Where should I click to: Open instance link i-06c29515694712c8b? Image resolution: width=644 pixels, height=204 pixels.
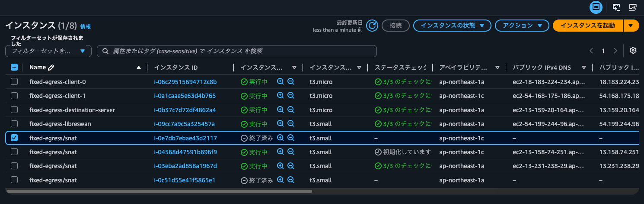pyautogui.click(x=185, y=81)
